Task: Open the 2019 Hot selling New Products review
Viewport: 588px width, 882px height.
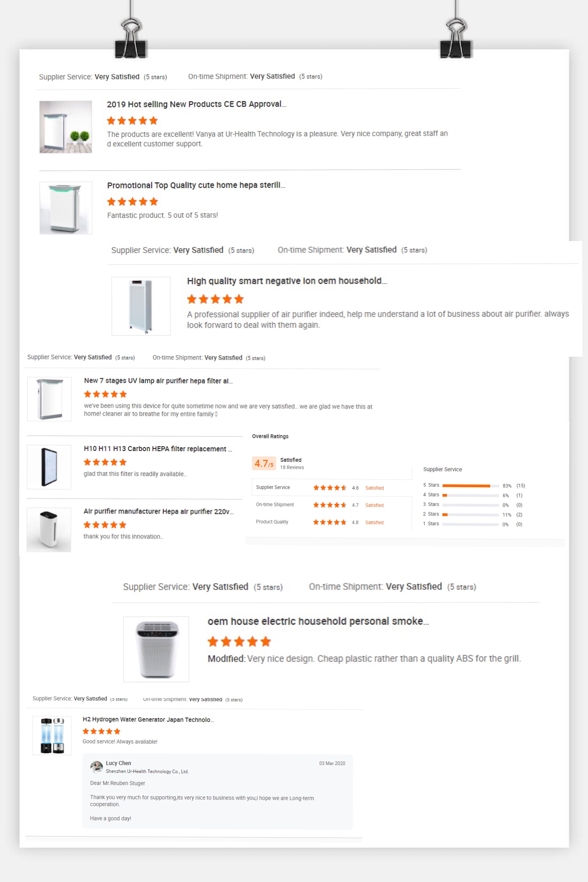Action: tap(196, 105)
